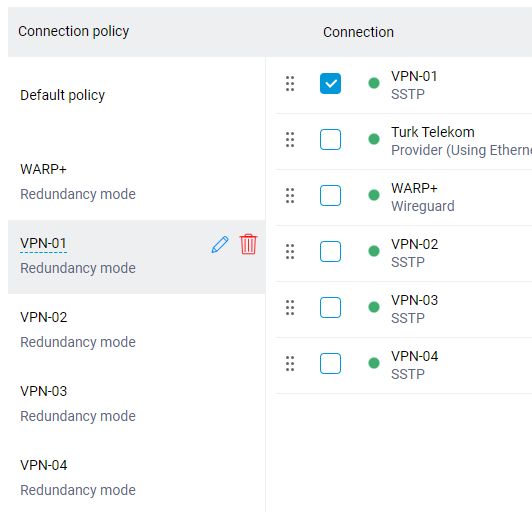Image resolution: width=532 pixels, height=512 pixels.
Task: Tick the VPN-02 SSTP connection checkbox
Action: (330, 251)
